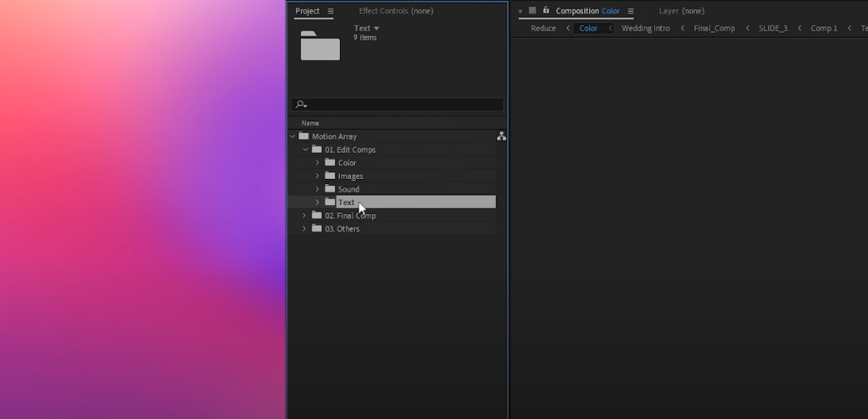The height and width of the screenshot is (419, 868).
Task: Click the large folder thumbnail preview
Action: coord(320,45)
